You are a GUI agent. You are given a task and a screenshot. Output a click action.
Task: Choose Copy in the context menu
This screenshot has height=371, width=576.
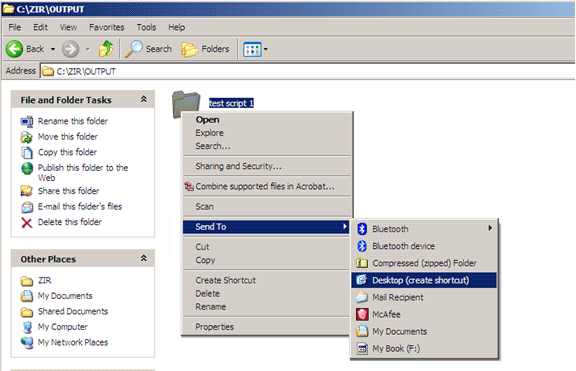pyautogui.click(x=266, y=260)
